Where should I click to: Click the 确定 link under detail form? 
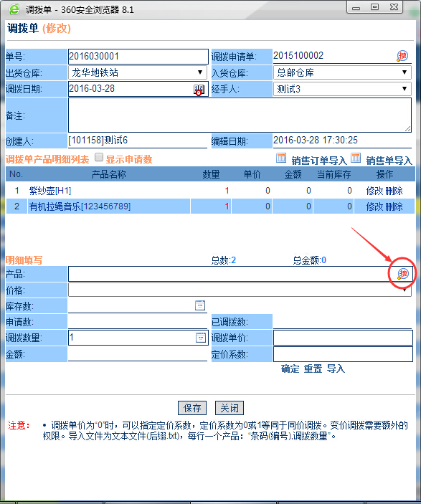coord(290,369)
